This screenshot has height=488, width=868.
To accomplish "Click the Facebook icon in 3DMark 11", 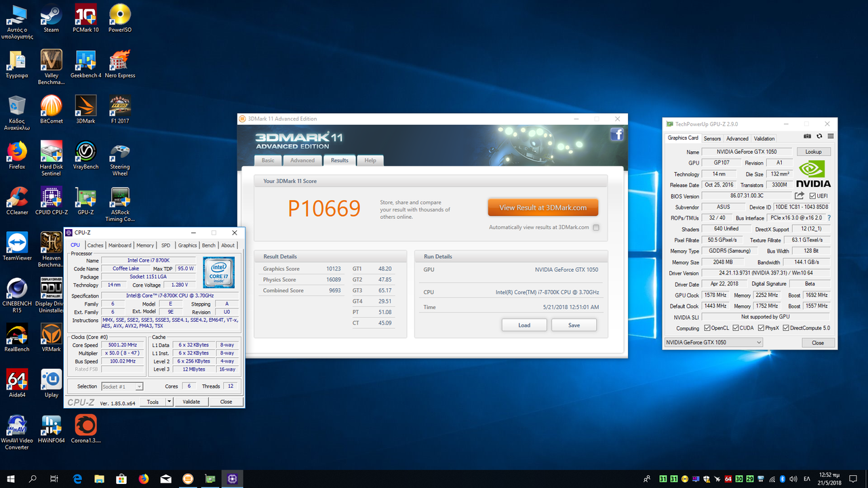I will [616, 134].
